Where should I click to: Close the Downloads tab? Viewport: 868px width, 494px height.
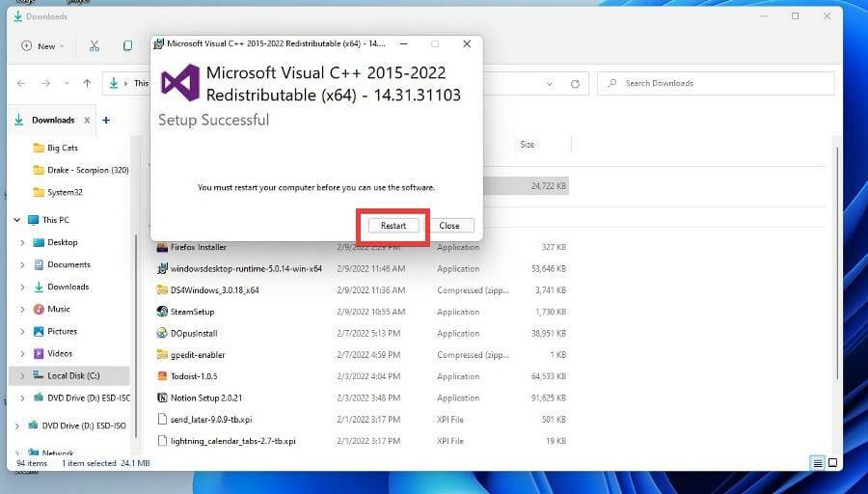pyautogui.click(x=87, y=121)
